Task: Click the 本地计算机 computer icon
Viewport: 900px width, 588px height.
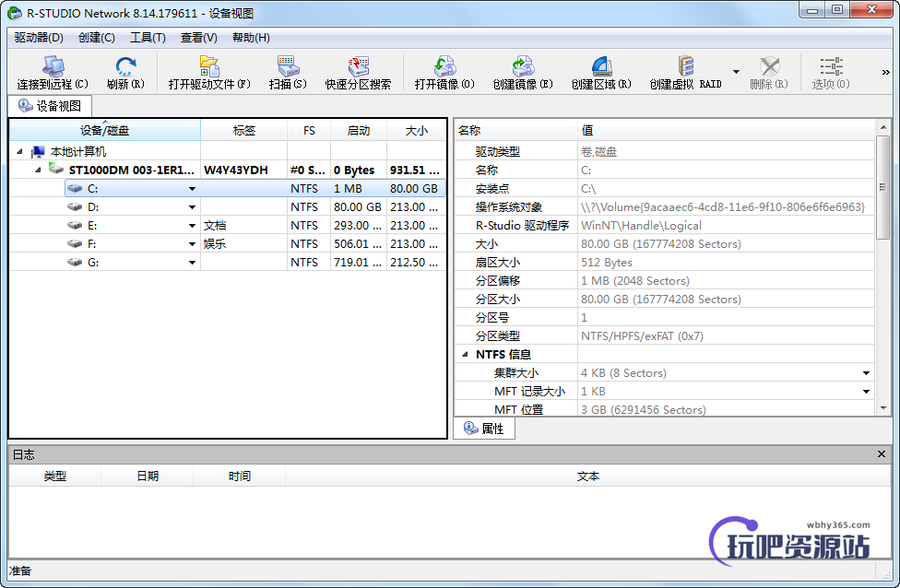Action: click(x=38, y=151)
